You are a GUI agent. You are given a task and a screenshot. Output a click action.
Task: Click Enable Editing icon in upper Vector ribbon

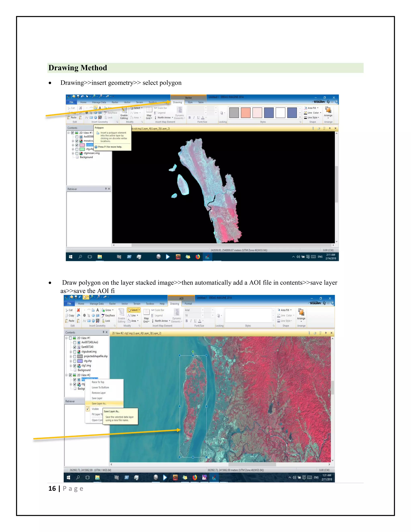pos(124,111)
